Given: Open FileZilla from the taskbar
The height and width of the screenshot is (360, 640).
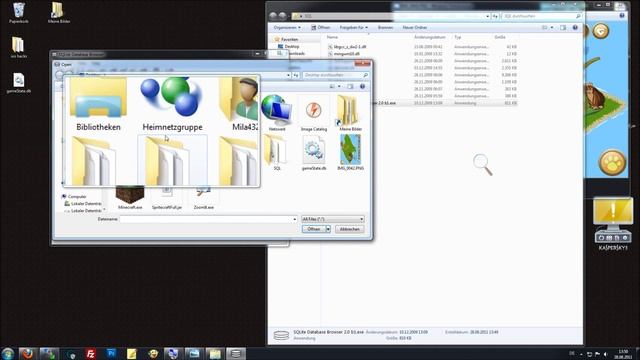Looking at the screenshot, I should (91, 353).
